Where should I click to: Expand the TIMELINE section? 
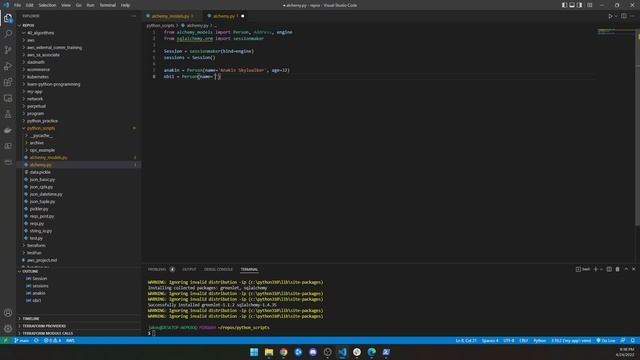(x=31, y=319)
